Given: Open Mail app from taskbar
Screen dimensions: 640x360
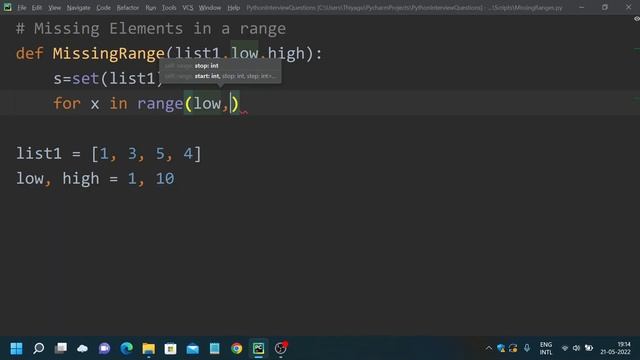Looking at the screenshot, I should [193, 348].
